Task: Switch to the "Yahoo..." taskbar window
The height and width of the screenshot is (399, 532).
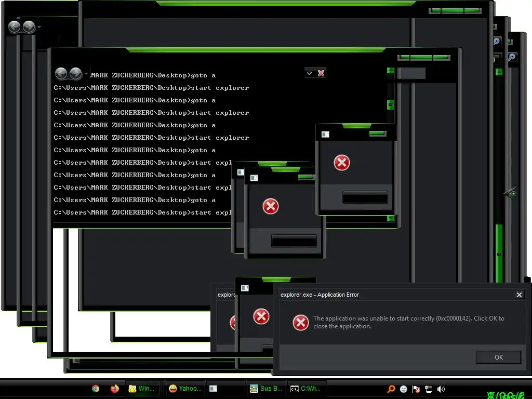Action: coord(185,389)
